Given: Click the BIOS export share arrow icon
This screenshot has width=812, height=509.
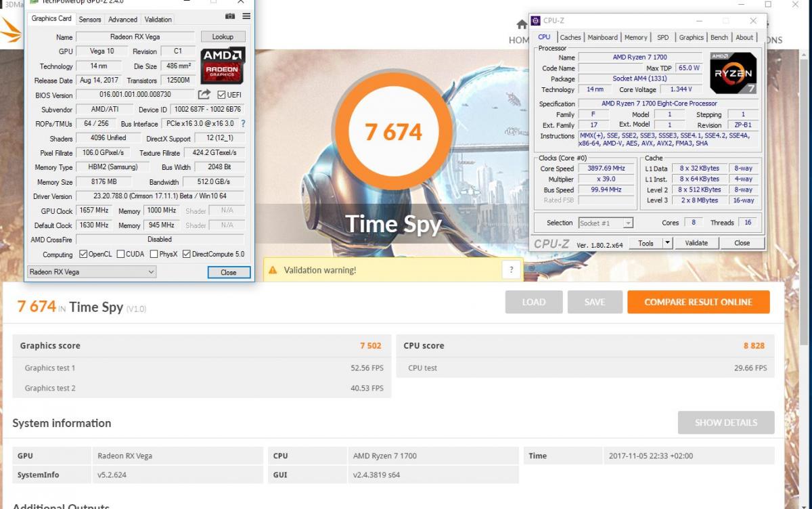Looking at the screenshot, I should pos(204,94).
